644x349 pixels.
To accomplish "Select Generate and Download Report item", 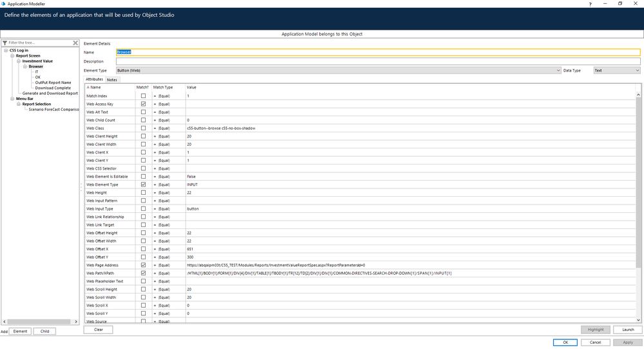I will click(50, 94).
